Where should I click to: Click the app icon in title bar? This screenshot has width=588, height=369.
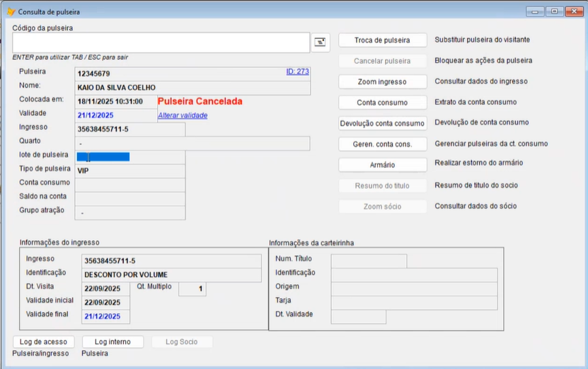click(10, 12)
